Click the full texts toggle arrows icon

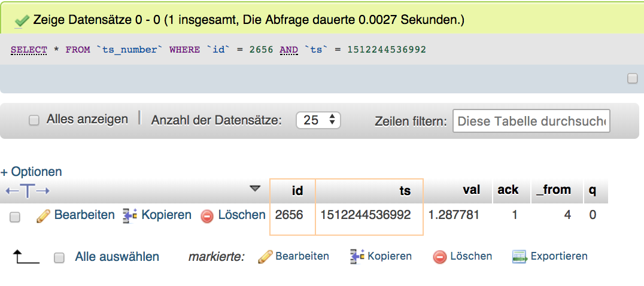[27, 190]
